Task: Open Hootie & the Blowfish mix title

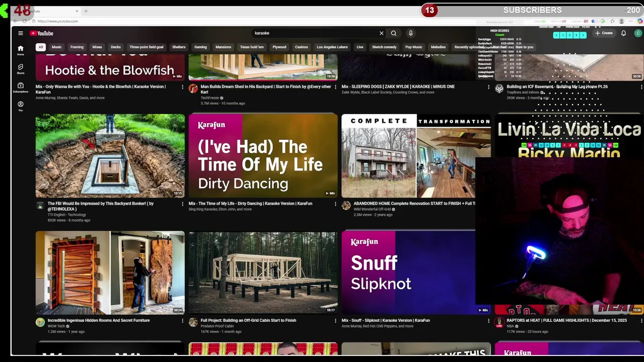Action: point(101,89)
